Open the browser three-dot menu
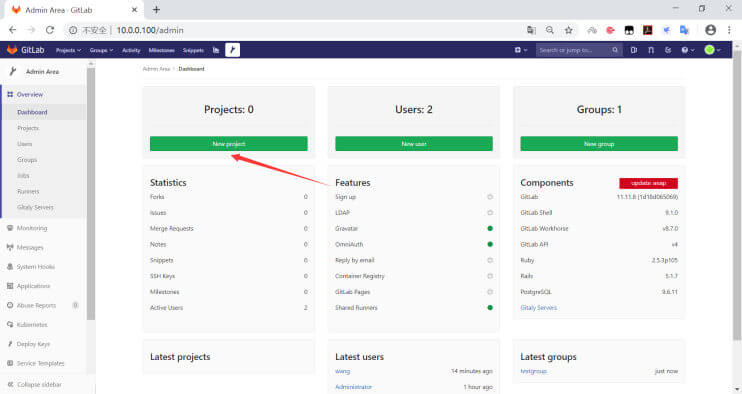 (729, 30)
